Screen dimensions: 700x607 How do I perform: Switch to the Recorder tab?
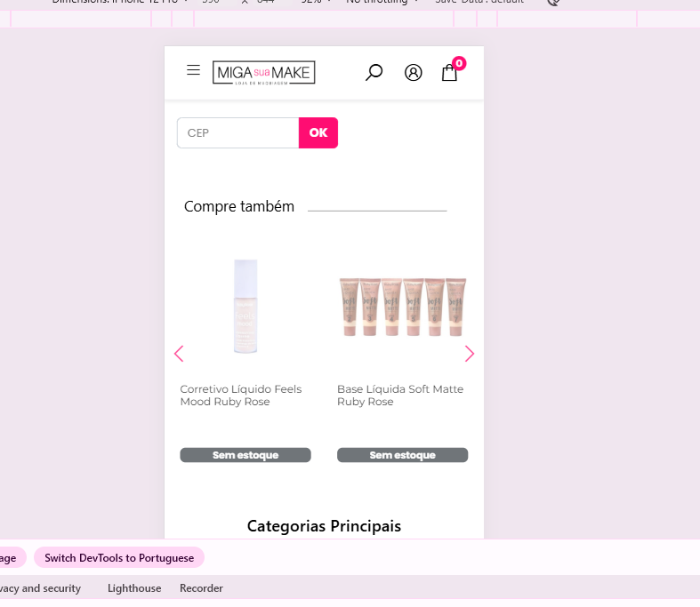tap(201, 588)
